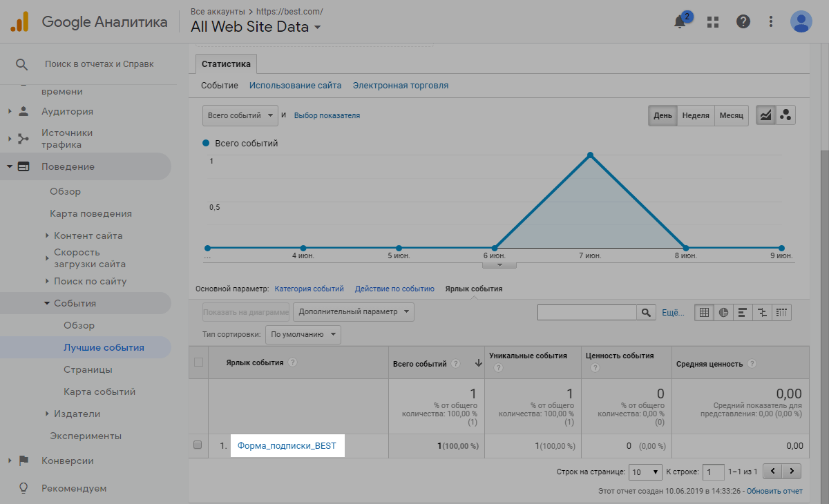Check the box for Форма_подписки_BEST row
This screenshot has width=829, height=504.
tap(198, 445)
